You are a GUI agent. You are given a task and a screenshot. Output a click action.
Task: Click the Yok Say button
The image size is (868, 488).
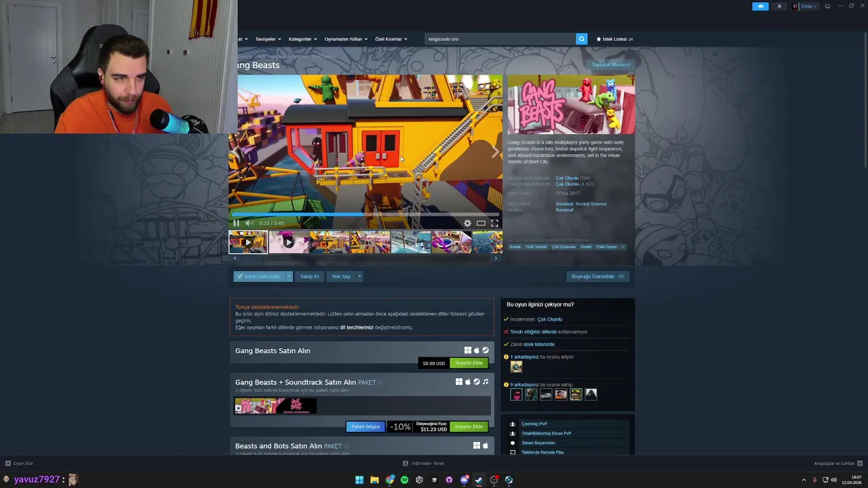[341, 277]
